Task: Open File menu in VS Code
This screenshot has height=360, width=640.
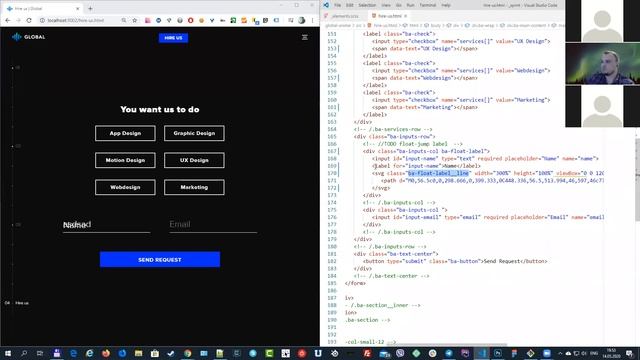Action: pos(338,5)
